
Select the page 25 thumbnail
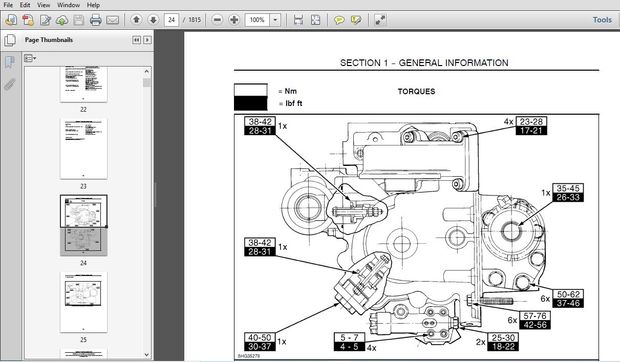click(83, 302)
